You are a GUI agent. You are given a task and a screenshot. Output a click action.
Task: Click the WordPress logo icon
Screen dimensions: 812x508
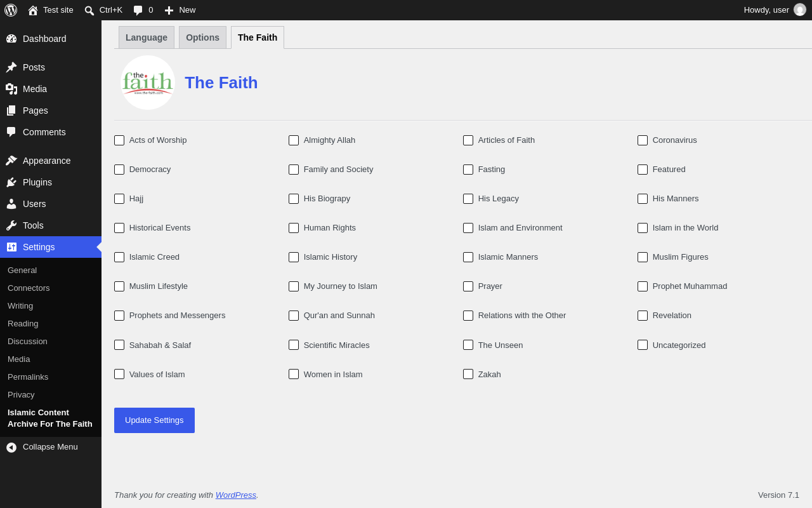click(x=11, y=10)
